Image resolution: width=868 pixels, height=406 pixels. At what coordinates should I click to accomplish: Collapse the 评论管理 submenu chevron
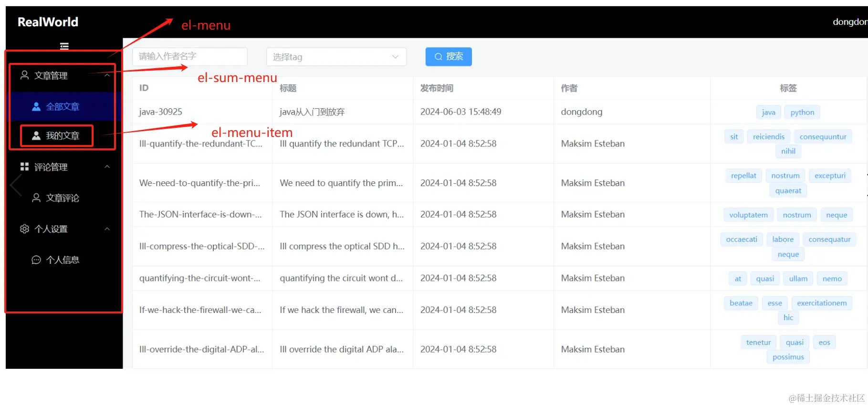point(107,167)
